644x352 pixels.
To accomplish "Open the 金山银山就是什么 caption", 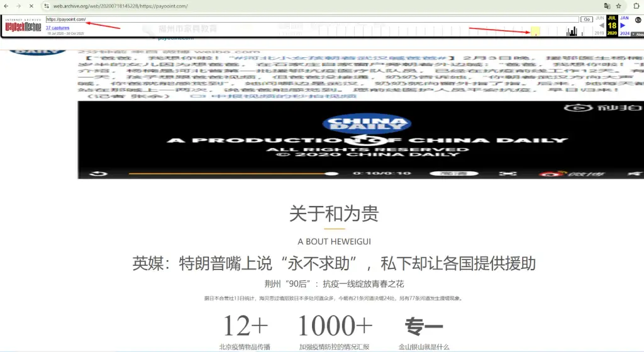I will 424,347.
